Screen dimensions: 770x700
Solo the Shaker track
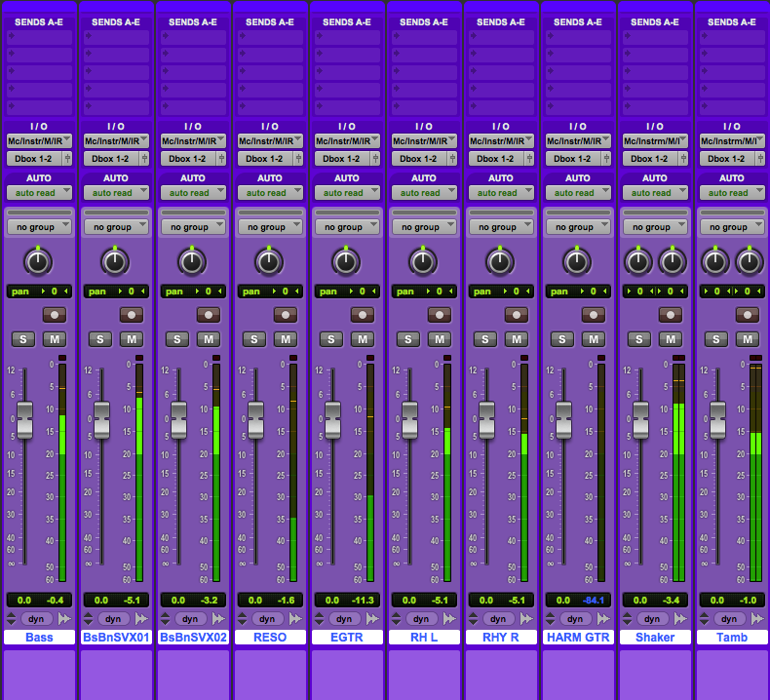638,339
